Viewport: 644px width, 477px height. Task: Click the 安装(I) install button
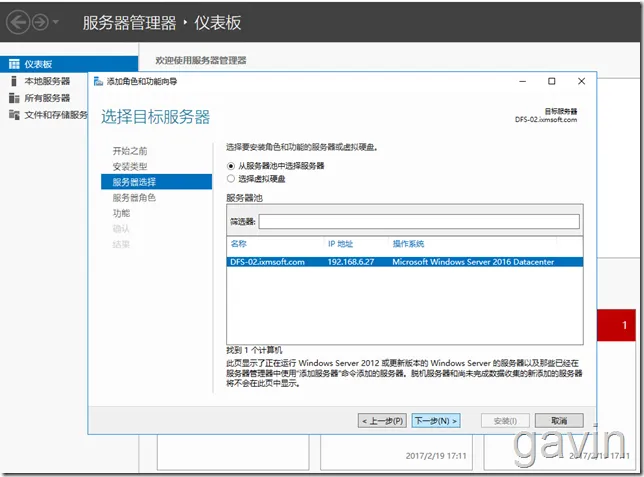(505, 421)
